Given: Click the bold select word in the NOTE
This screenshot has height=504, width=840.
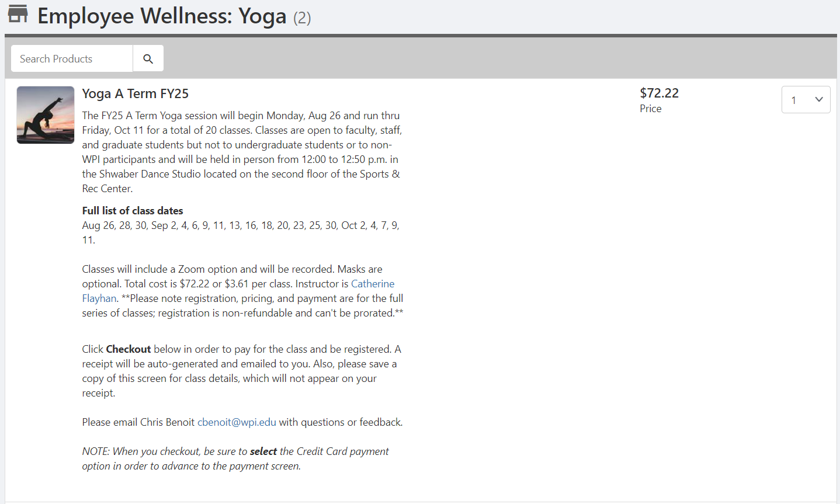Looking at the screenshot, I should click(263, 451).
